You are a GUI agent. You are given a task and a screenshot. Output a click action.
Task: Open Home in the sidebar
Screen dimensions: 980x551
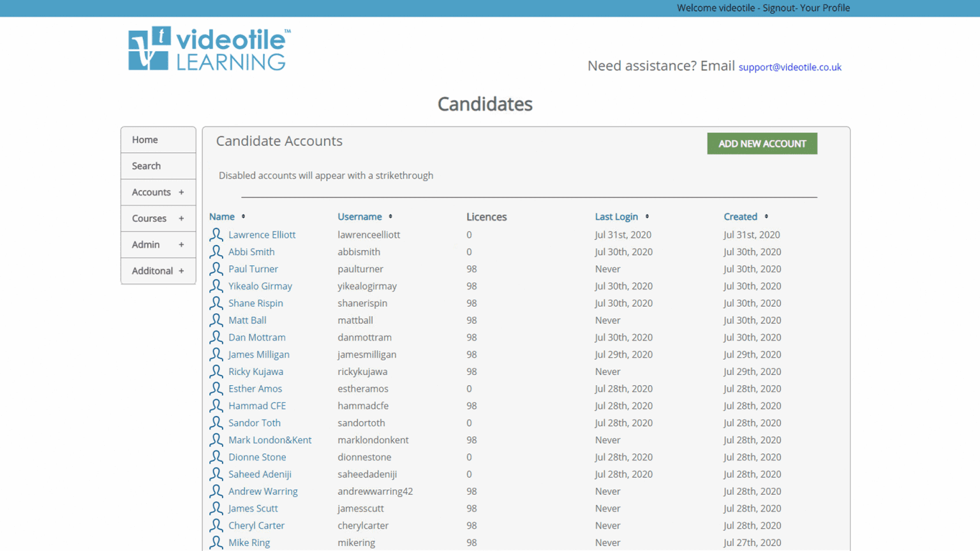tap(158, 140)
